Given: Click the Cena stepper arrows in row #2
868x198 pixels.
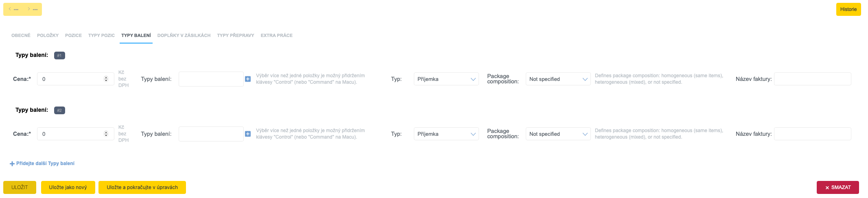Looking at the screenshot, I should (106, 134).
